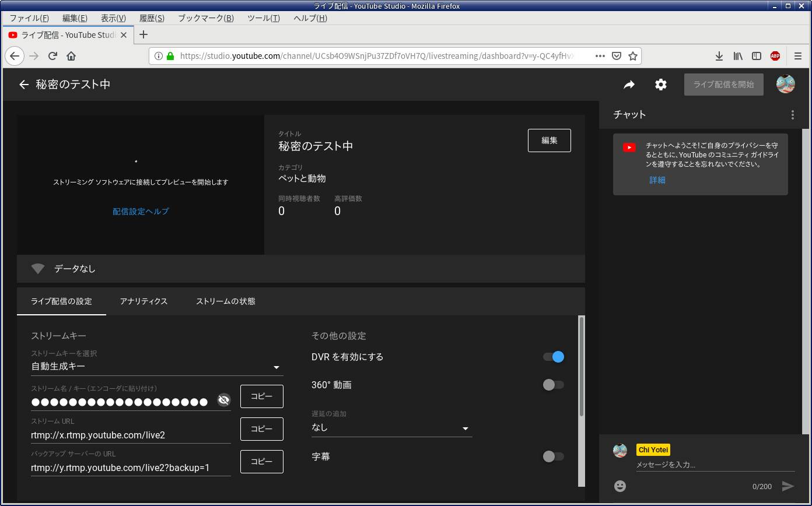The height and width of the screenshot is (506, 812).
Task: Open the chat three-dot options menu
Action: [792, 115]
